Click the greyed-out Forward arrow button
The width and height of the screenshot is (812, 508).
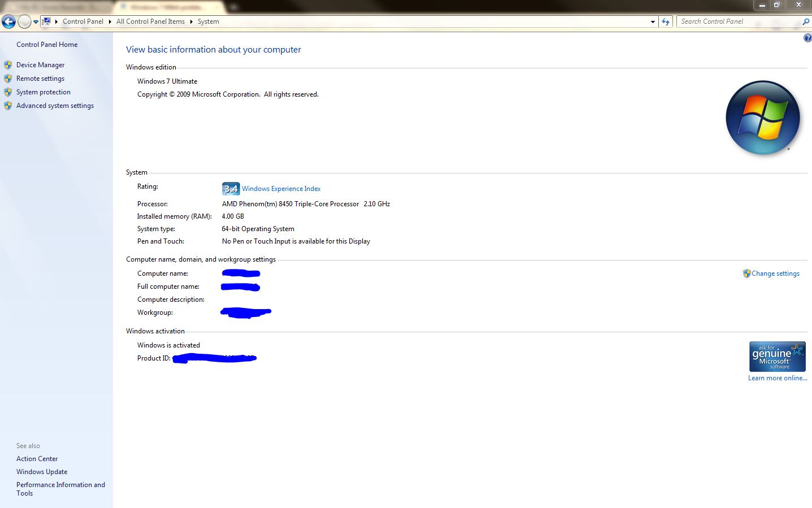tap(24, 22)
